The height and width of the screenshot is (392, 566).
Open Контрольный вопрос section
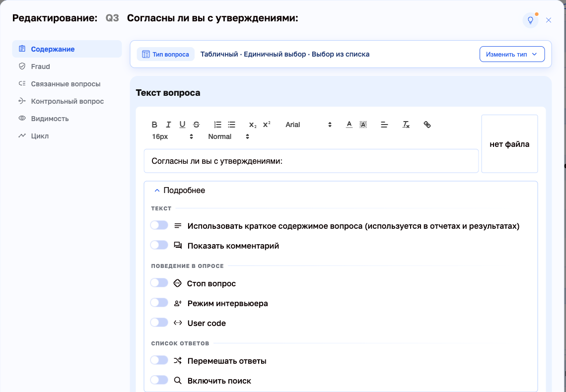[x=67, y=101]
